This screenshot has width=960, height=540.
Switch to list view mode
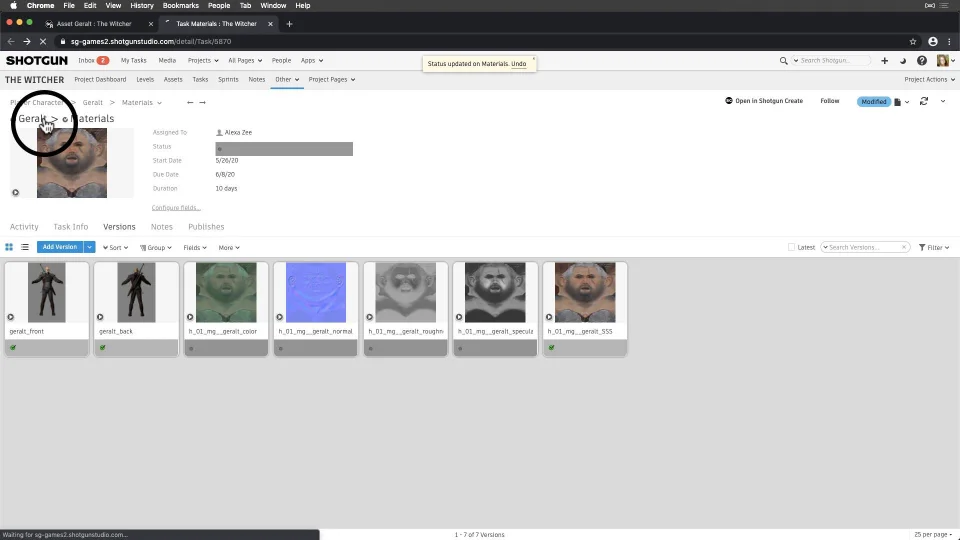point(25,247)
